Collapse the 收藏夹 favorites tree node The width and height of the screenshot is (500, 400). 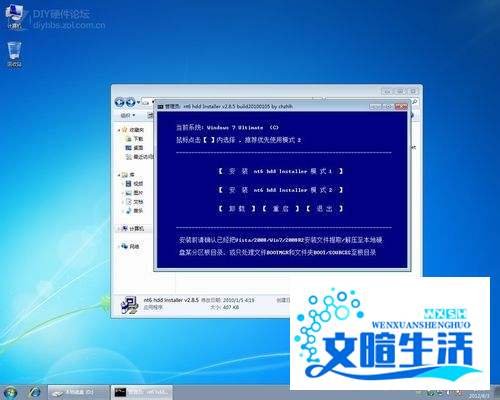point(119,130)
